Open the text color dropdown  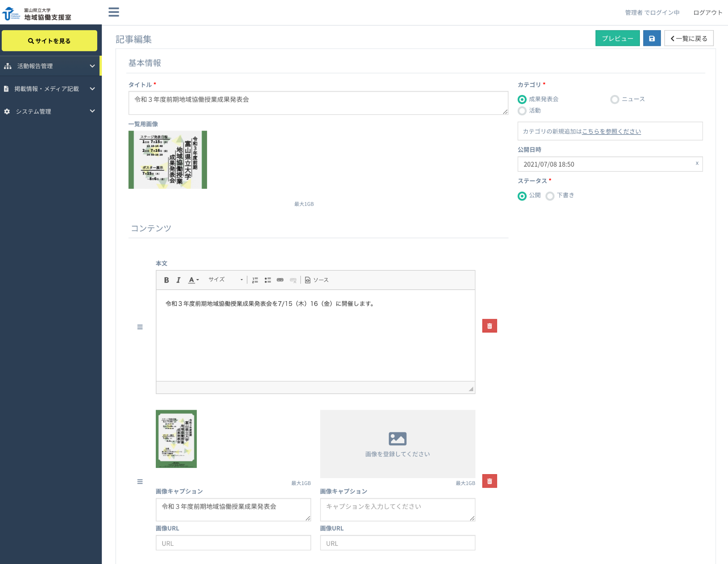point(193,280)
